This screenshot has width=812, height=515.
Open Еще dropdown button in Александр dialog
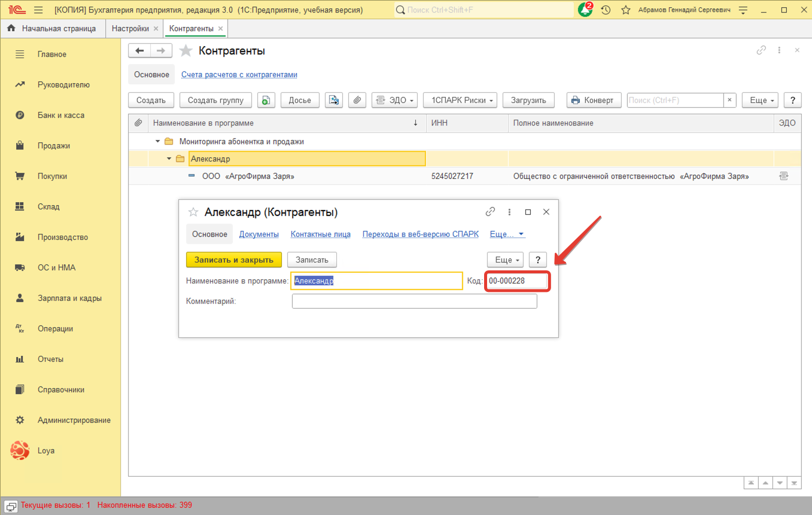click(x=506, y=260)
